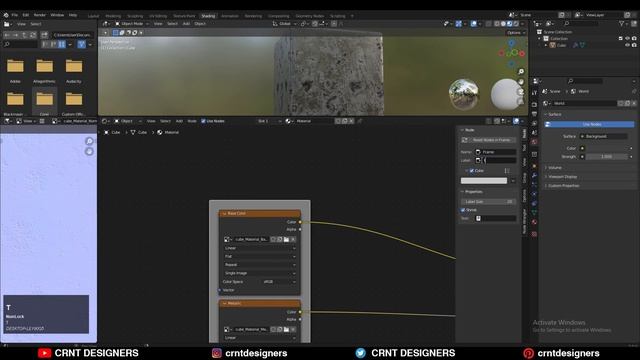The image size is (640, 360).
Task: Enable Solid shading in viewport
Action: 503,24
